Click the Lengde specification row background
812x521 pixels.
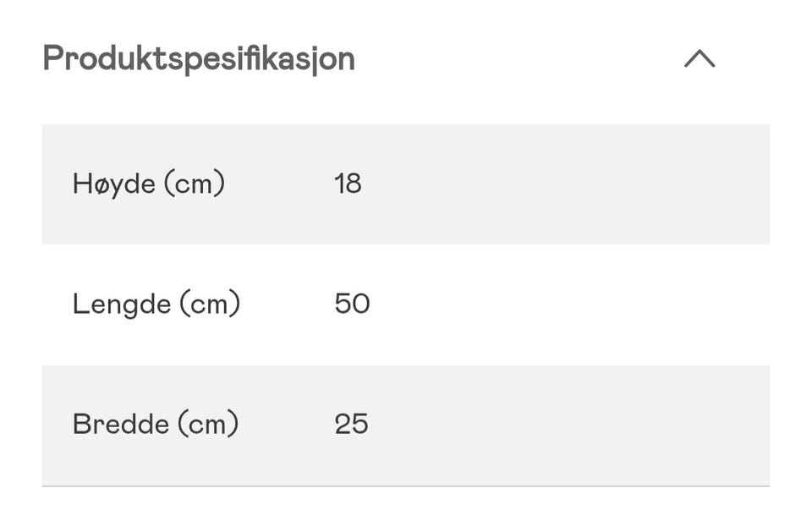pyautogui.click(x=406, y=304)
